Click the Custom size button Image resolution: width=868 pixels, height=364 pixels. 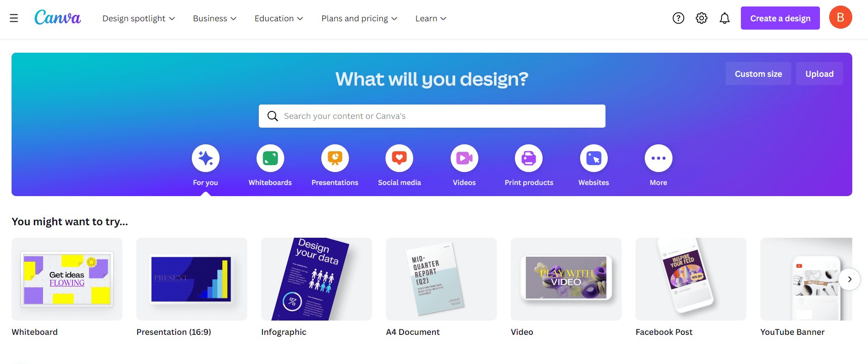(x=758, y=74)
